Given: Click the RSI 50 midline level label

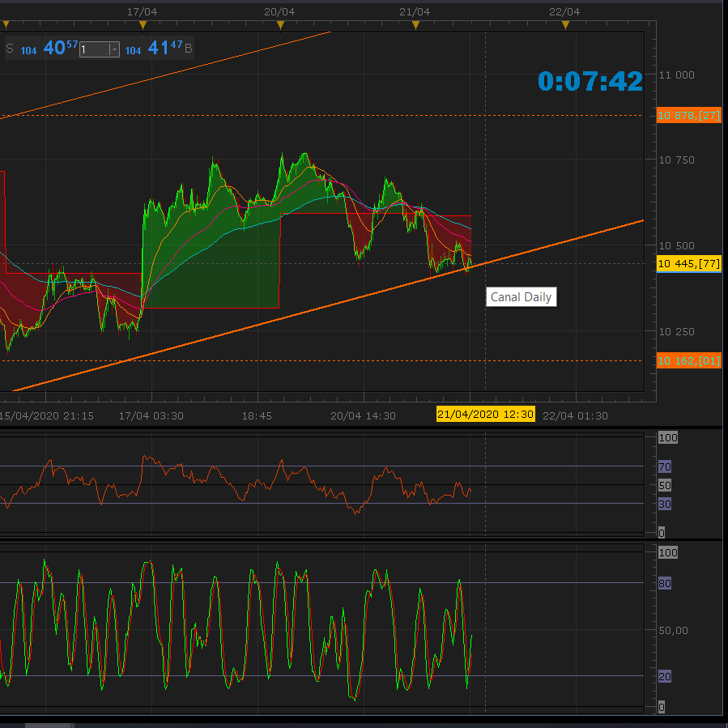Looking at the screenshot, I should [665, 486].
